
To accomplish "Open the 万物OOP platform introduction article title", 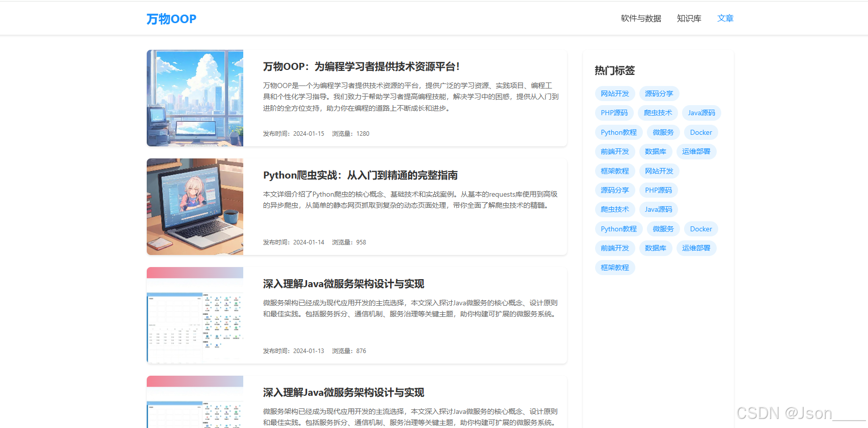I will tap(361, 66).
